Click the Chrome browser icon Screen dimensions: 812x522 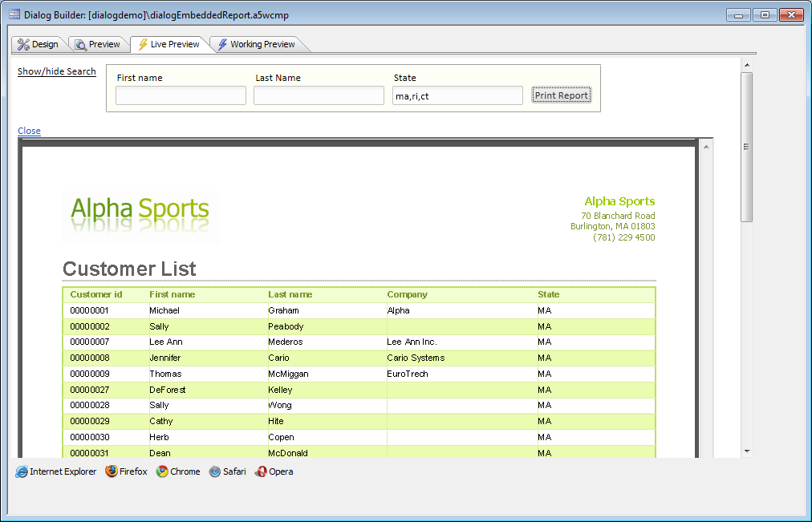click(162, 471)
